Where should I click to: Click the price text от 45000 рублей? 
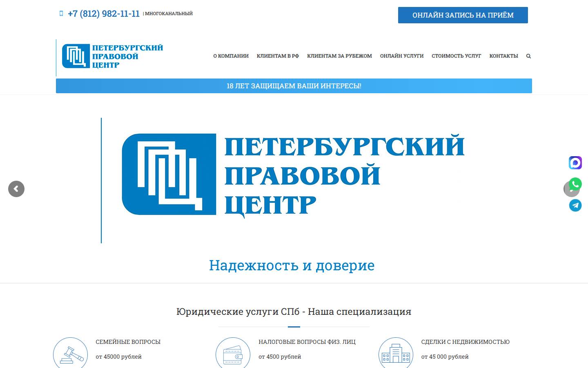119,357
